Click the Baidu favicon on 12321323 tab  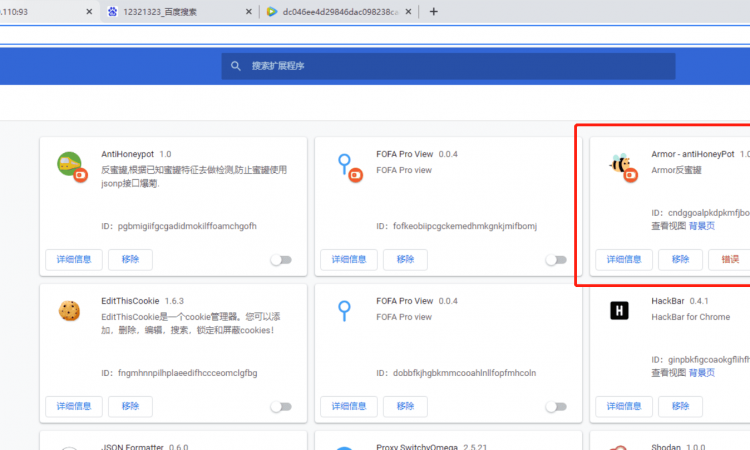click(x=112, y=11)
